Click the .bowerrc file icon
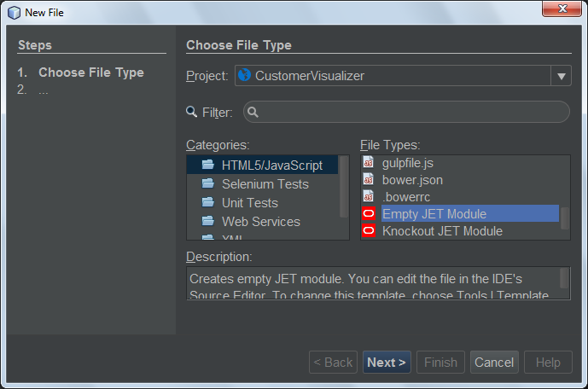Image resolution: width=588 pixels, height=389 pixels. (369, 197)
